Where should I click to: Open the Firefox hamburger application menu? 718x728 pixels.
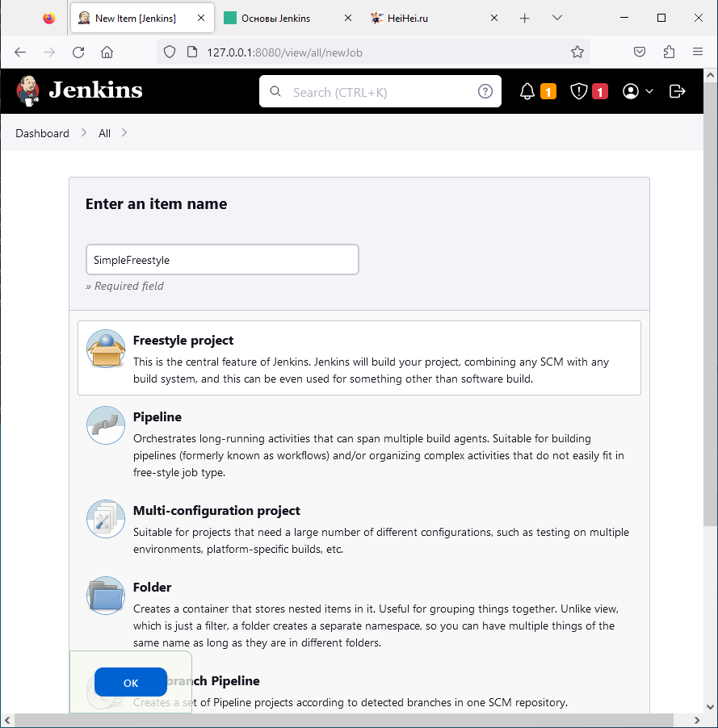698,52
